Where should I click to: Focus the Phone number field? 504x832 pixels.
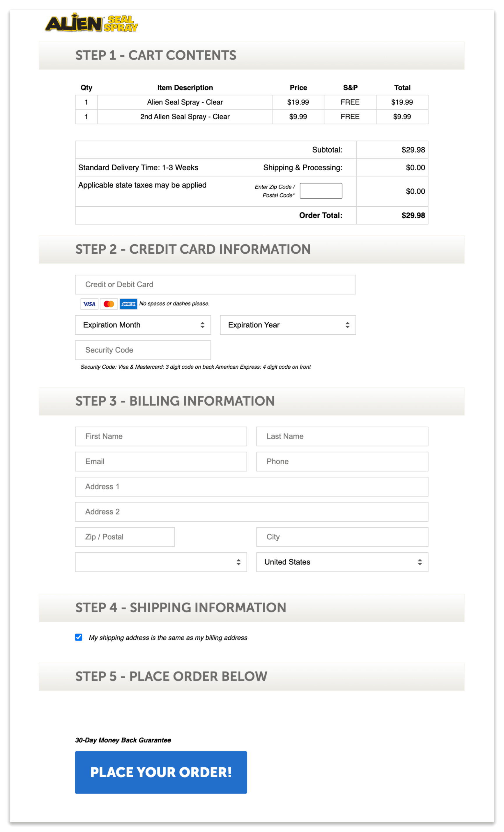pyautogui.click(x=342, y=461)
